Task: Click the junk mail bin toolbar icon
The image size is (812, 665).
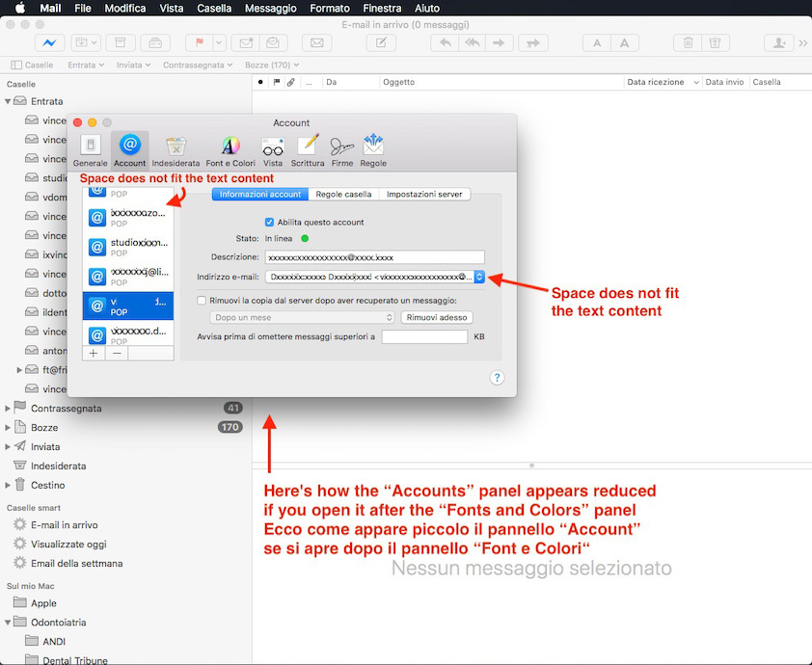Action: tap(716, 43)
